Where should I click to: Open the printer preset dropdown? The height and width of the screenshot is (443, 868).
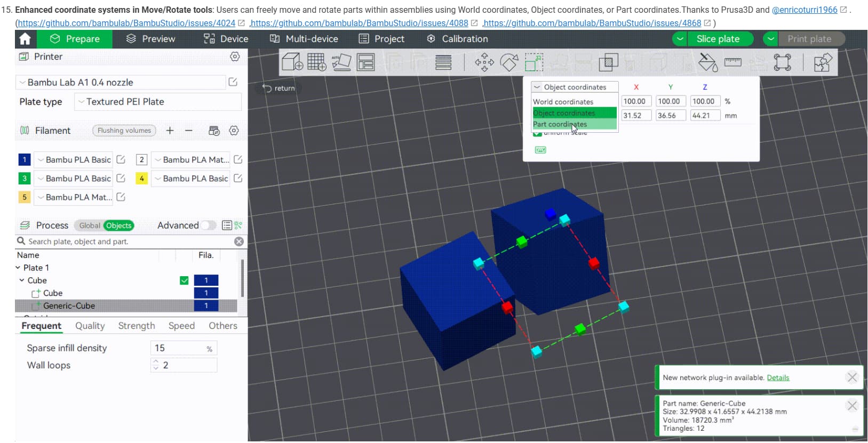point(121,83)
